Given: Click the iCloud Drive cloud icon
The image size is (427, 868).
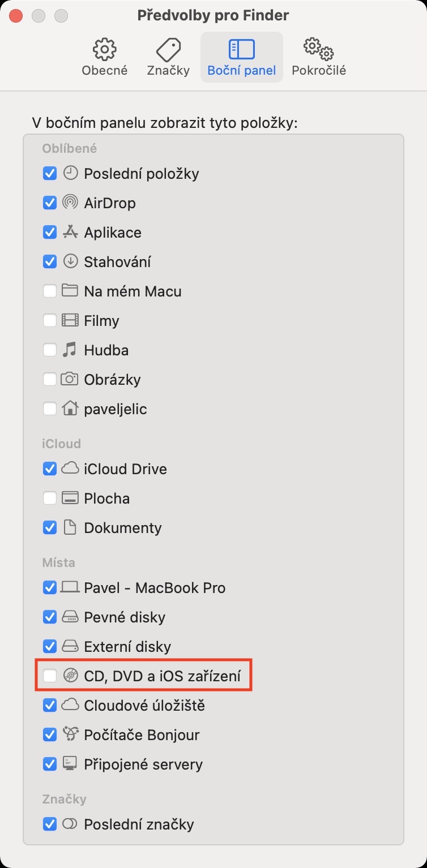Looking at the screenshot, I should [x=70, y=469].
